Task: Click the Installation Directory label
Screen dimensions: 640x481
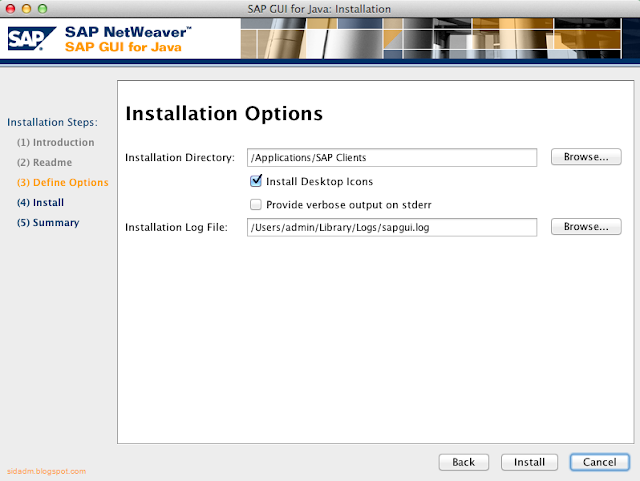Action: coord(180,158)
